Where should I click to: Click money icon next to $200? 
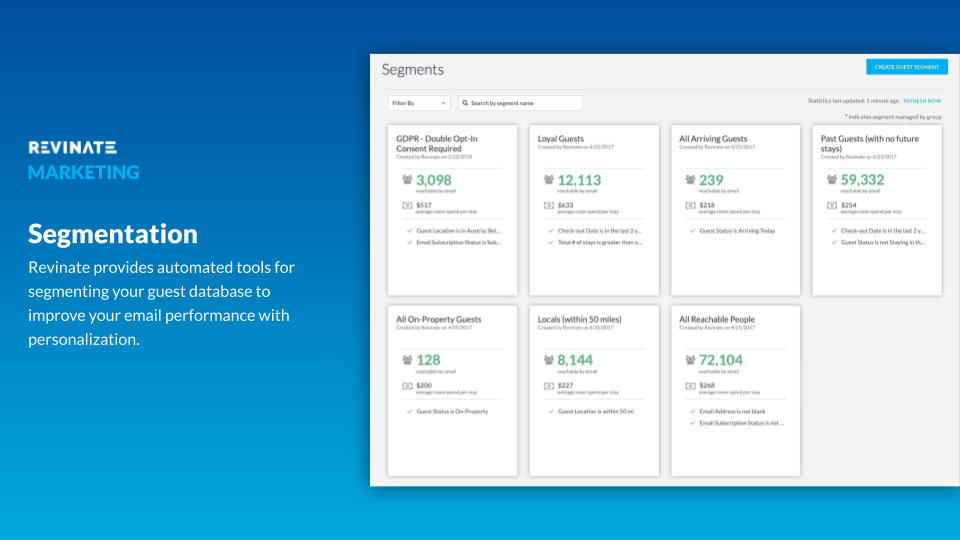407,386
